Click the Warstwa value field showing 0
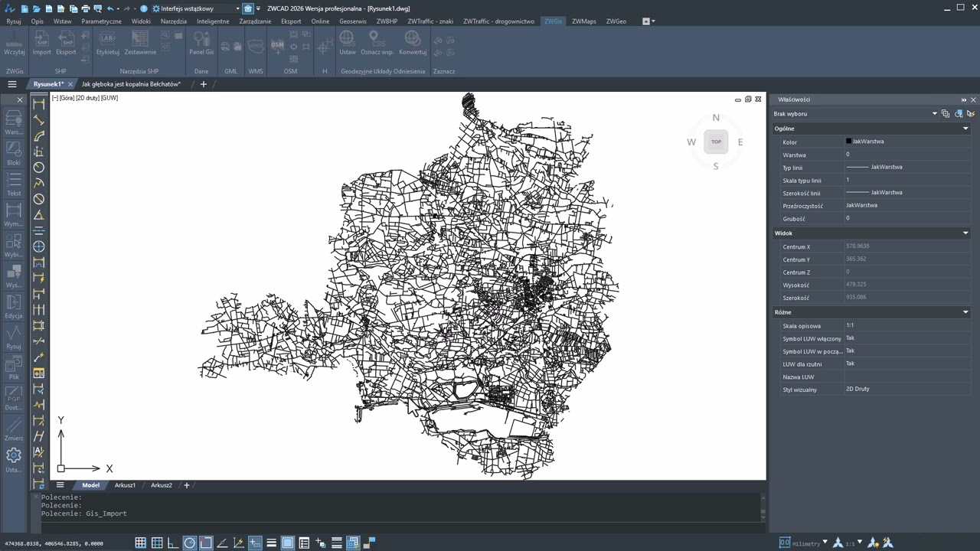 click(906, 155)
